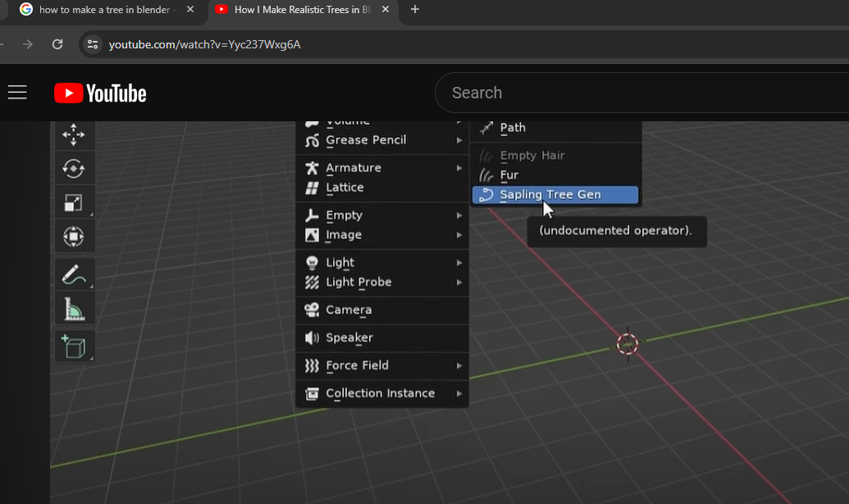849x504 pixels.
Task: Click the 3D cursor in viewport
Action: click(x=628, y=344)
